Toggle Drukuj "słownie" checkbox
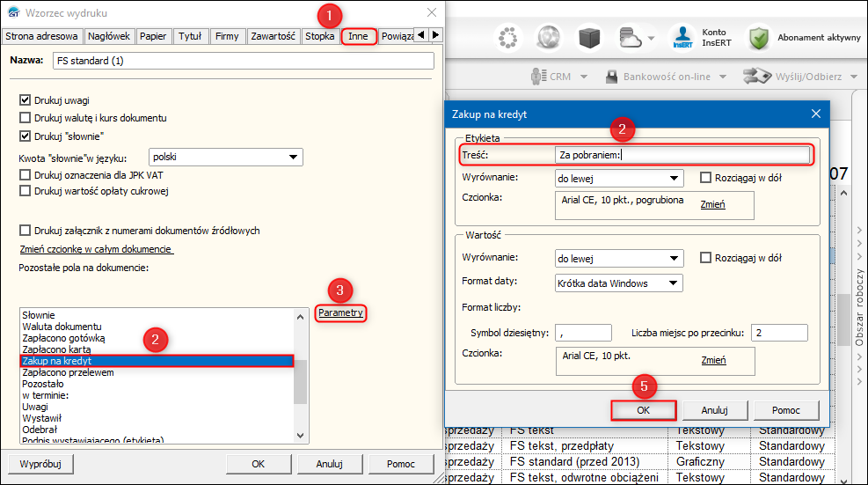This screenshot has height=485, width=868. click(25, 136)
